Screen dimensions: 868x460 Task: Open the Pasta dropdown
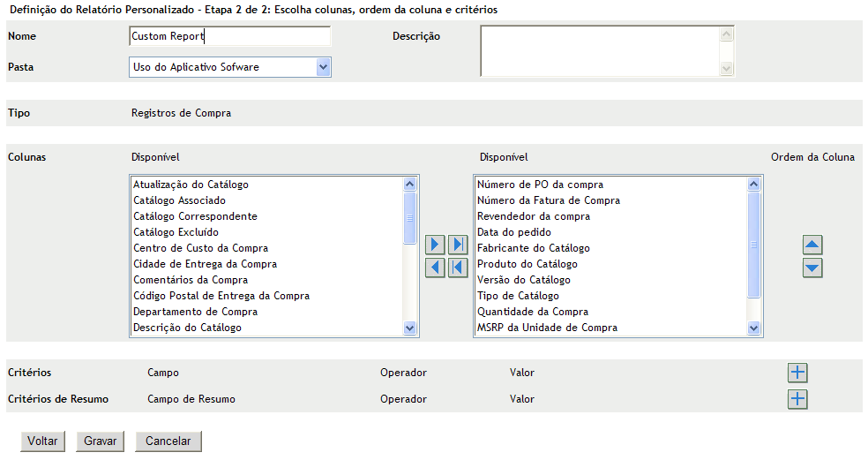323,66
